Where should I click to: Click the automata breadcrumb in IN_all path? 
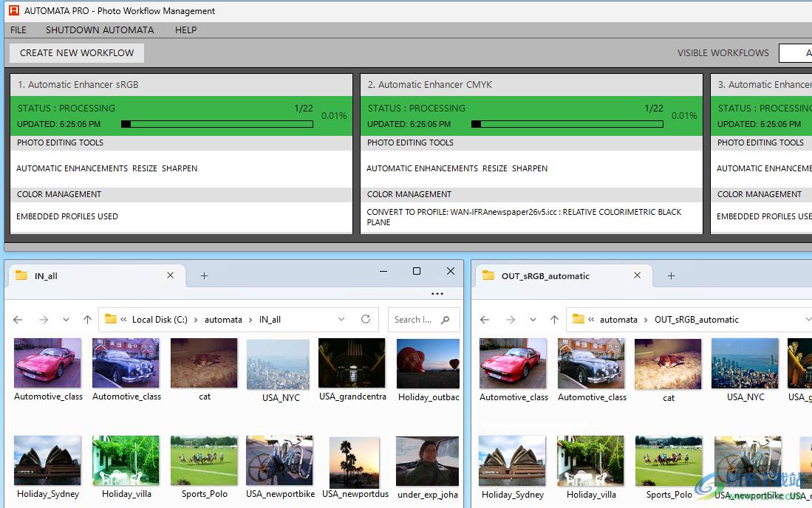pyautogui.click(x=223, y=320)
